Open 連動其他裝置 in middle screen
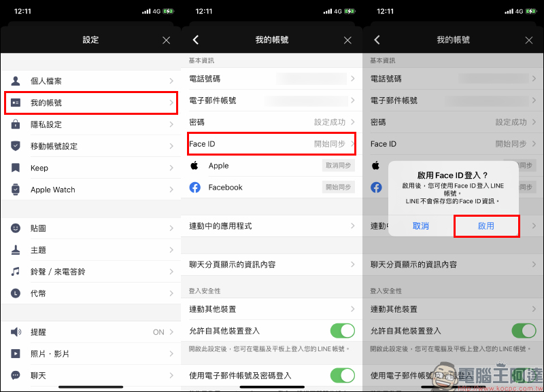This screenshot has height=392, width=544. (271, 309)
